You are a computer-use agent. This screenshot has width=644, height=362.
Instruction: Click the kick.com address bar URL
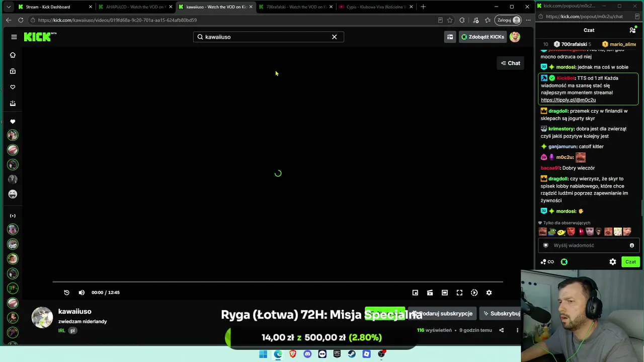[x=117, y=20]
